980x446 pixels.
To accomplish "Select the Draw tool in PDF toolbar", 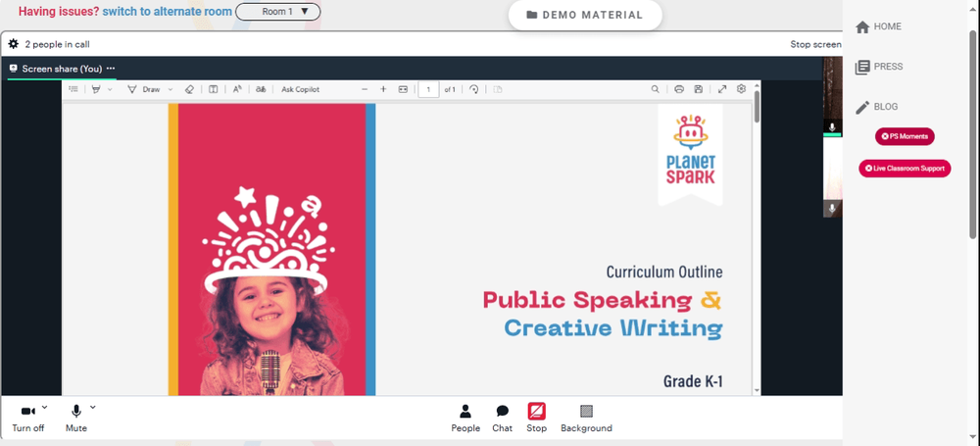I will click(144, 89).
